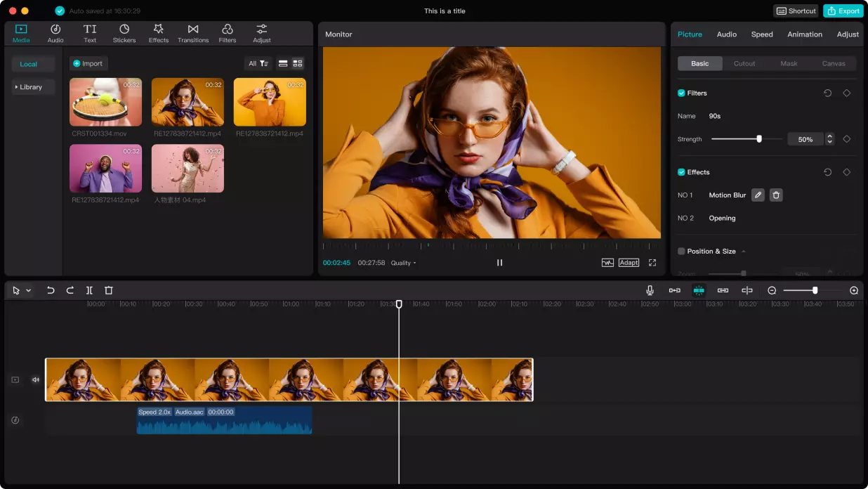The height and width of the screenshot is (489, 868).
Task: Mute the video track
Action: (x=36, y=380)
